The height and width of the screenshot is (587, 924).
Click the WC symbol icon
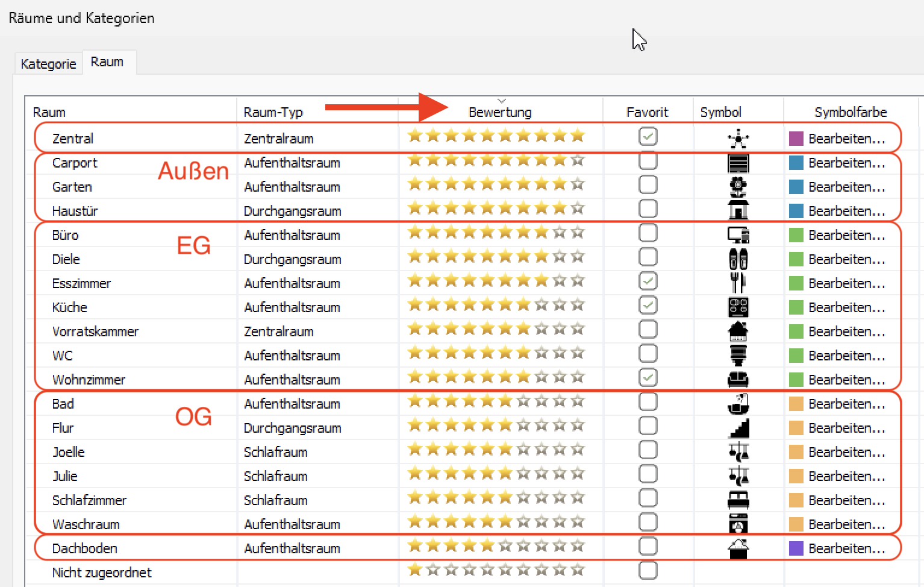[738, 356]
